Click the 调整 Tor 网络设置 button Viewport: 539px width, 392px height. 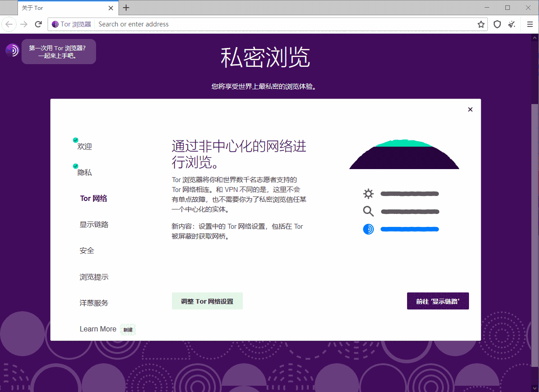[207, 301]
